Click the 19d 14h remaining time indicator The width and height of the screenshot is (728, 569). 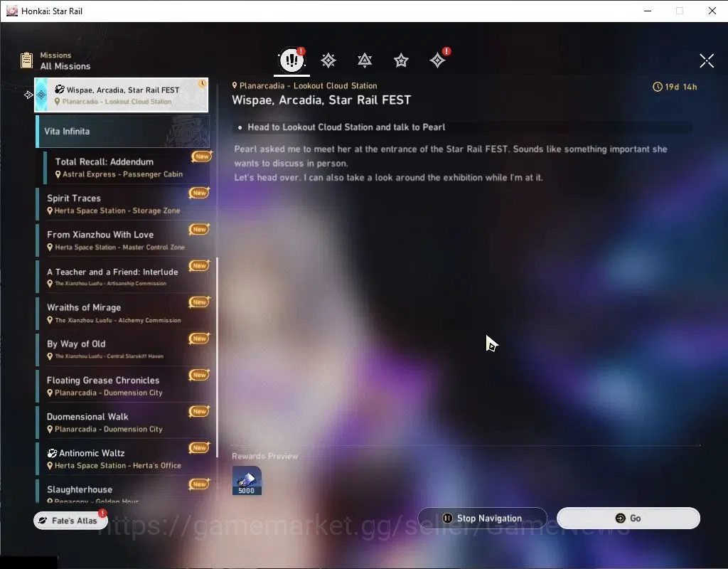click(675, 87)
